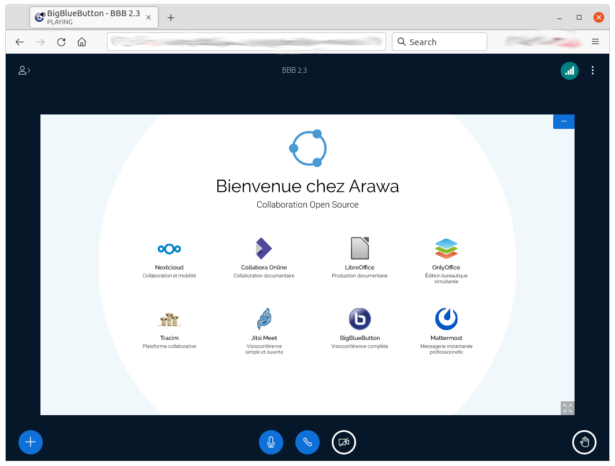Open a new browser tab
Screen dimensions: 615x466
[171, 18]
